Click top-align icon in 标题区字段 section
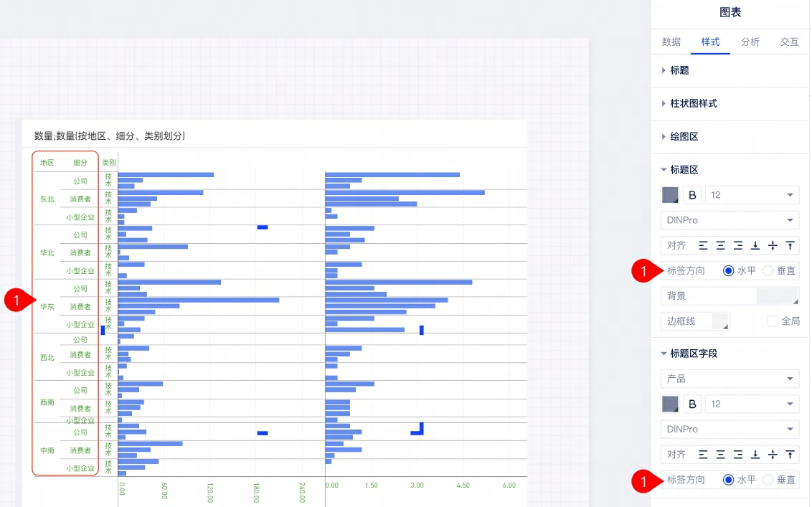 click(x=790, y=454)
